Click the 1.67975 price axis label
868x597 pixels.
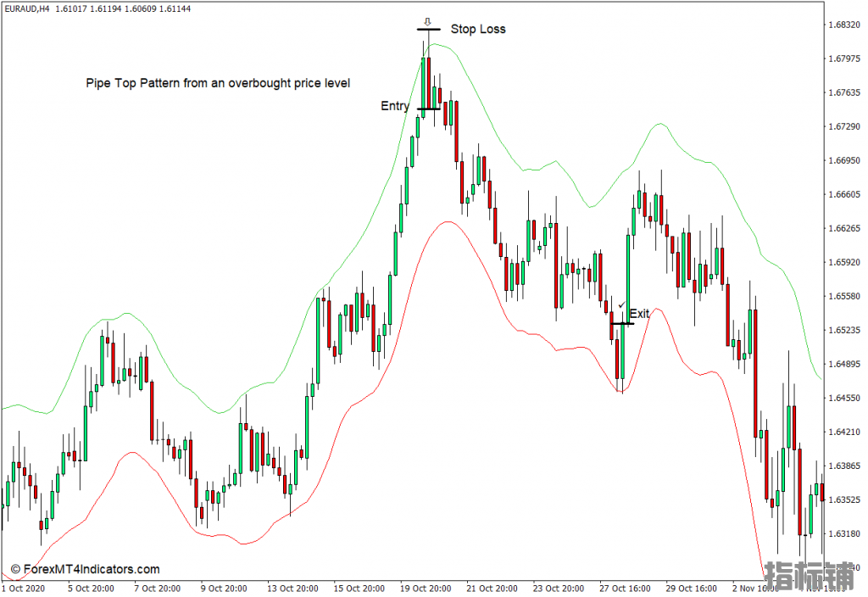tap(844, 59)
